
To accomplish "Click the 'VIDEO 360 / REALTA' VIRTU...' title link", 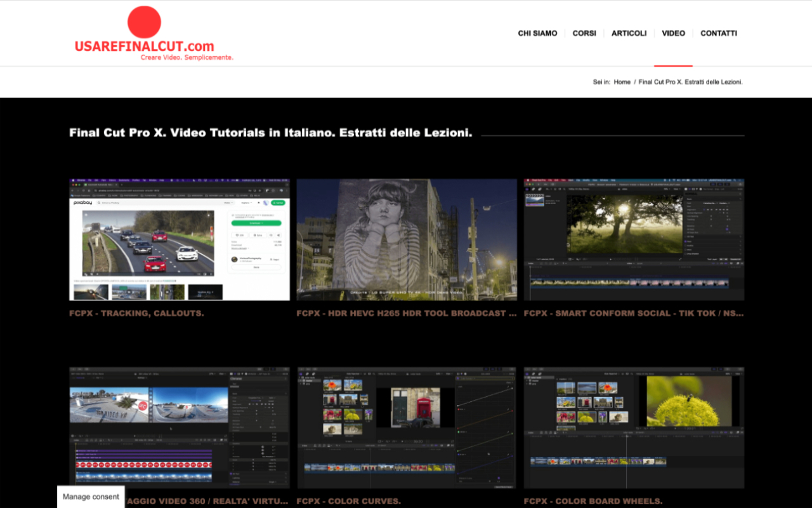I will (x=209, y=501).
